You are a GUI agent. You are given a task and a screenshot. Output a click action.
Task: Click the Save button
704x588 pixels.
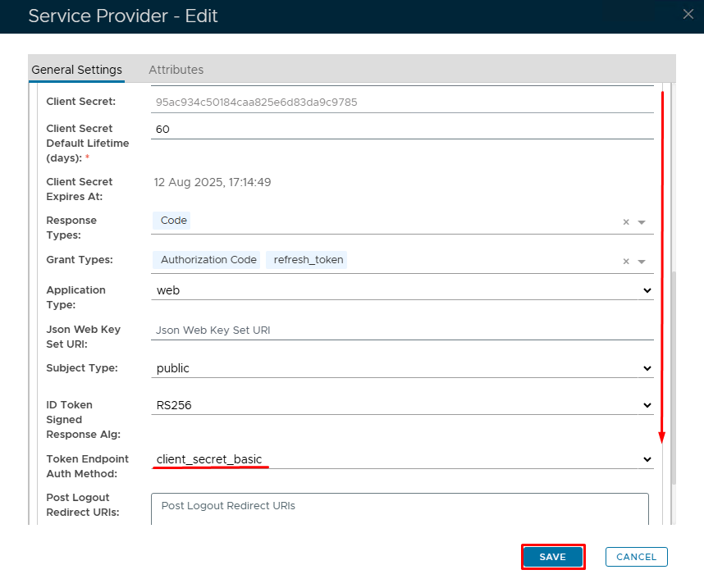click(552, 557)
